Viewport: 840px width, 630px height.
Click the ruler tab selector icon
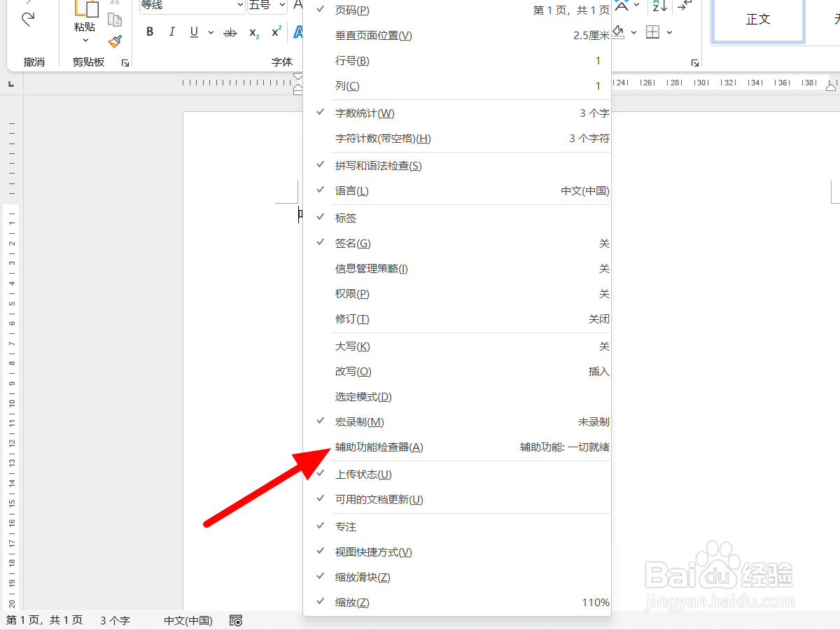point(11,84)
